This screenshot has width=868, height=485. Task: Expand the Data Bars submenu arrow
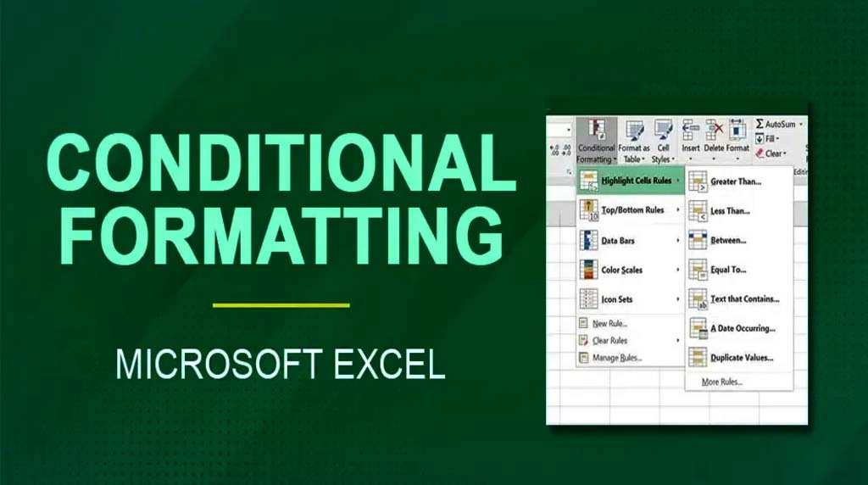(x=677, y=240)
